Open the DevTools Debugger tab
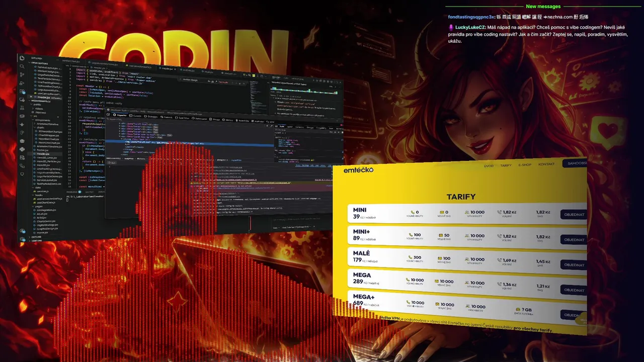The width and height of the screenshot is (644, 362). click(x=151, y=117)
